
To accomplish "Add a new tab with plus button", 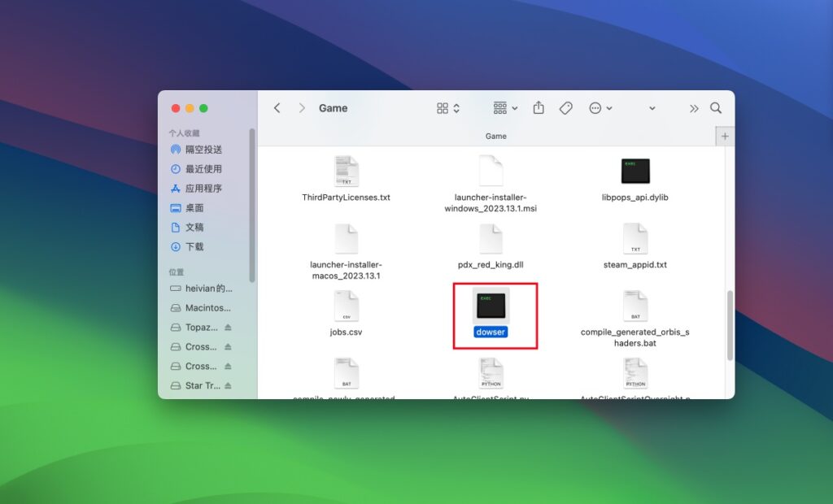I will 725,136.
